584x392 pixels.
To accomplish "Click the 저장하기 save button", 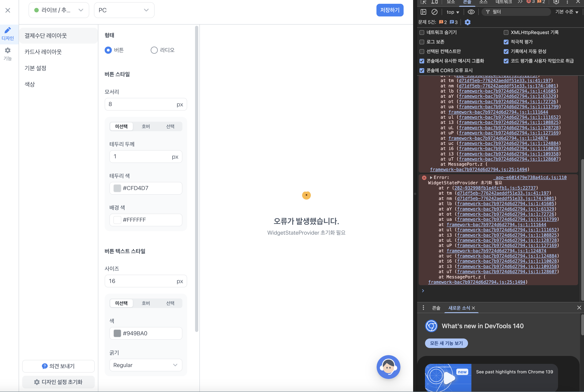I will click(390, 10).
